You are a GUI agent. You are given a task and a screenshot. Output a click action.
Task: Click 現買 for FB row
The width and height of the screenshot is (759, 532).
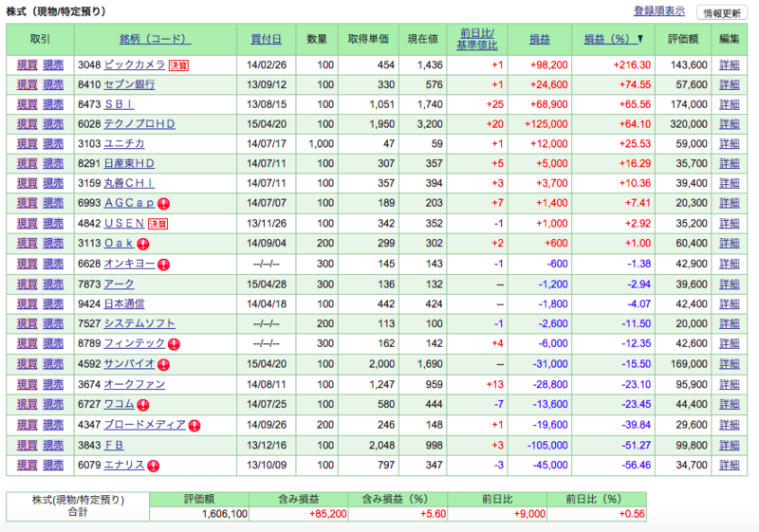tap(28, 445)
